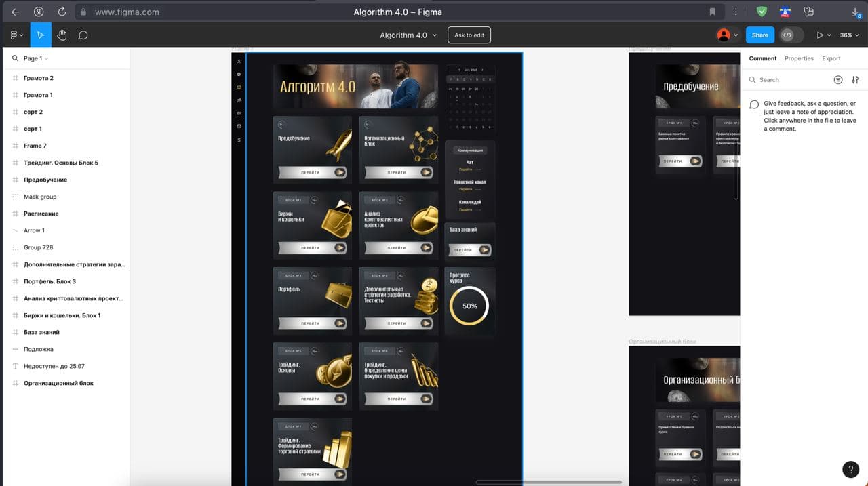Open the help question mark button
This screenshot has height=486, width=868.
tap(850, 469)
